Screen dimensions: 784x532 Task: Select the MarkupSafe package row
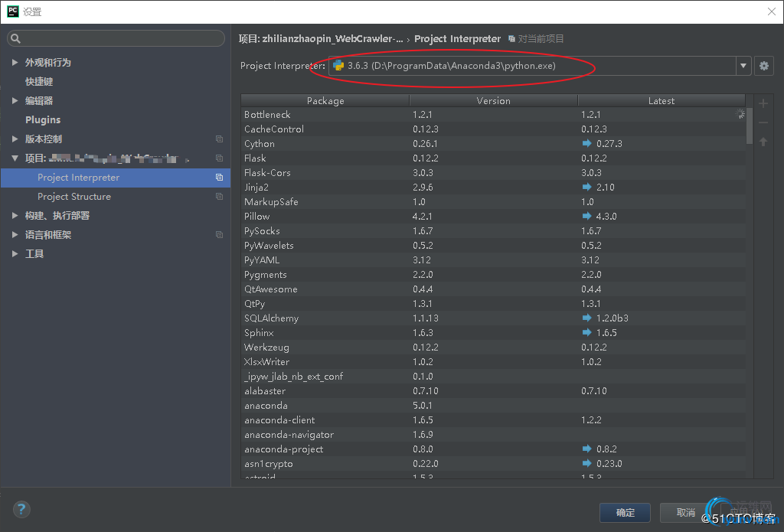(493, 201)
